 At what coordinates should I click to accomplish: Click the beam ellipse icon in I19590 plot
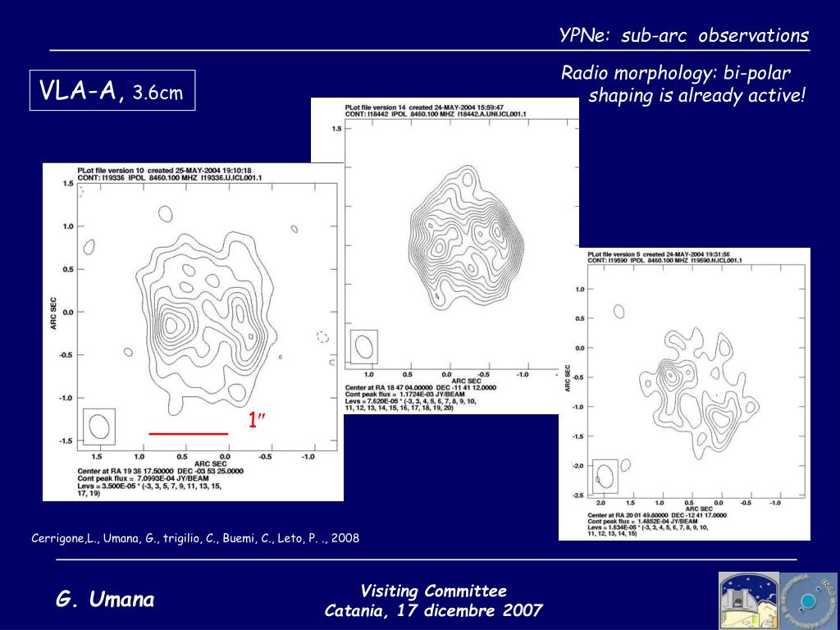click(x=605, y=477)
